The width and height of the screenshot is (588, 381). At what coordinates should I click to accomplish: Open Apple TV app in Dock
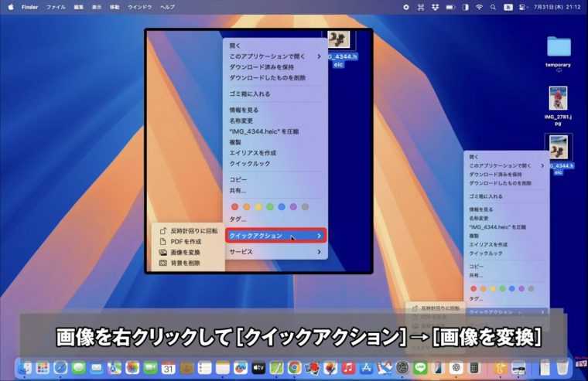coord(258,368)
